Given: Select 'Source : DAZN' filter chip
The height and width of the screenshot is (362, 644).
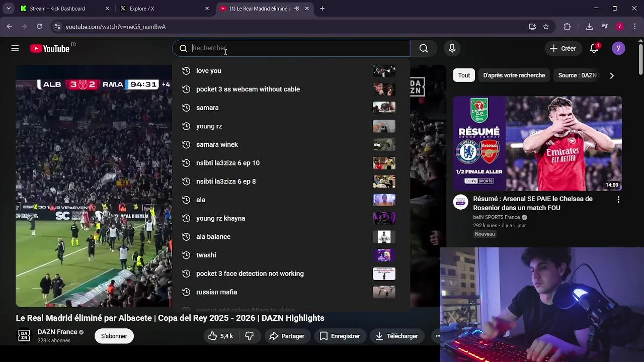Looking at the screenshot, I should coord(577,75).
